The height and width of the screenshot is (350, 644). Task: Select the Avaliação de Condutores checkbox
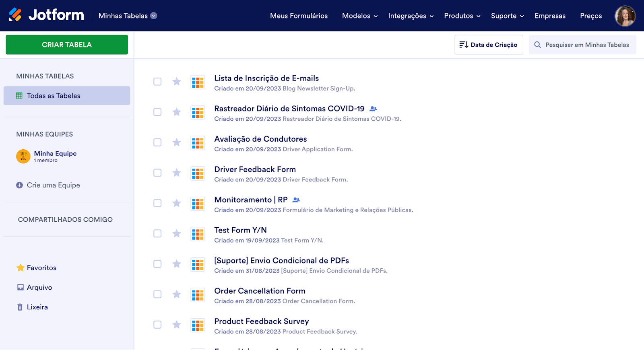point(157,142)
